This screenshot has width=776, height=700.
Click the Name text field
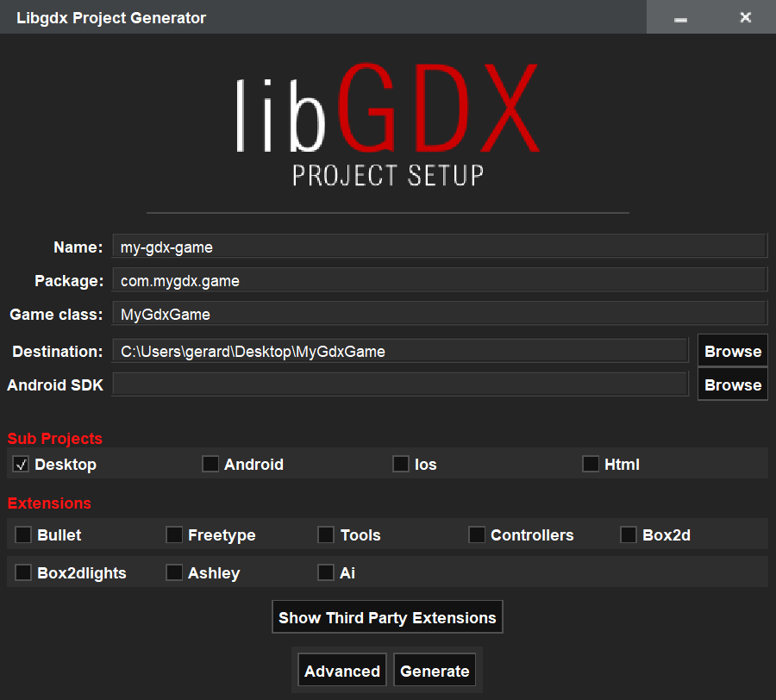(438, 247)
